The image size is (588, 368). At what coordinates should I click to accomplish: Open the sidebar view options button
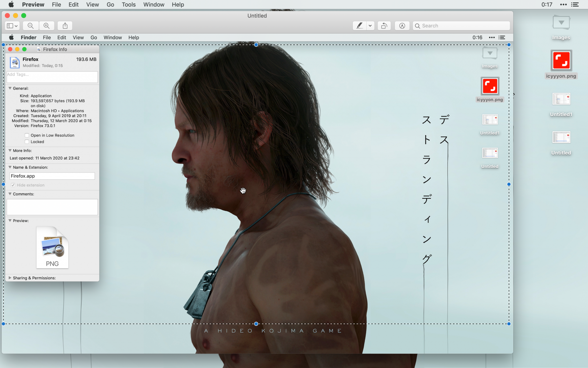pyautogui.click(x=12, y=26)
